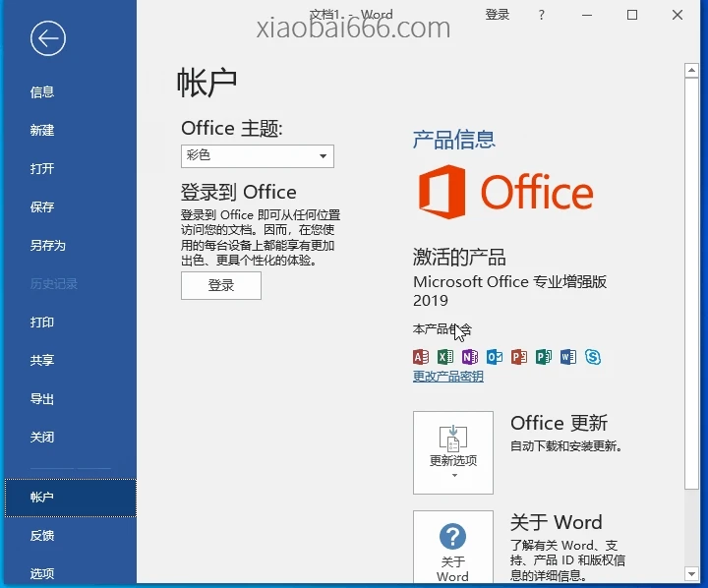Click the 'Microsoft Office 专业增强版 2019' text
The width and height of the screenshot is (708, 588).
[x=509, y=291]
